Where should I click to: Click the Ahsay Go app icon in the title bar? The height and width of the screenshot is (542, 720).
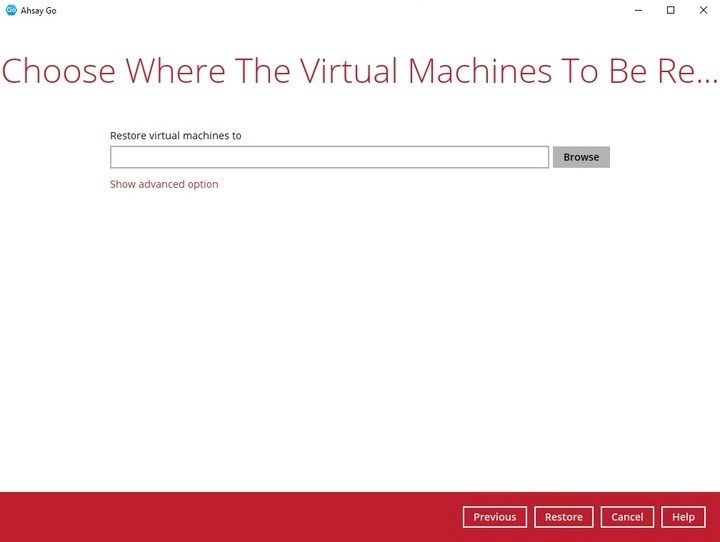pos(11,10)
